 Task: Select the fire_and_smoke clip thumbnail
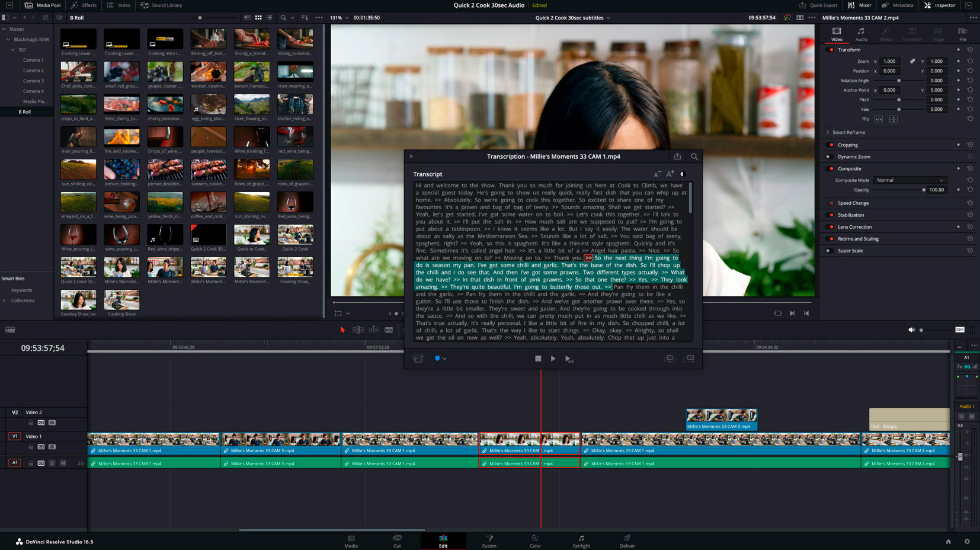[121, 137]
